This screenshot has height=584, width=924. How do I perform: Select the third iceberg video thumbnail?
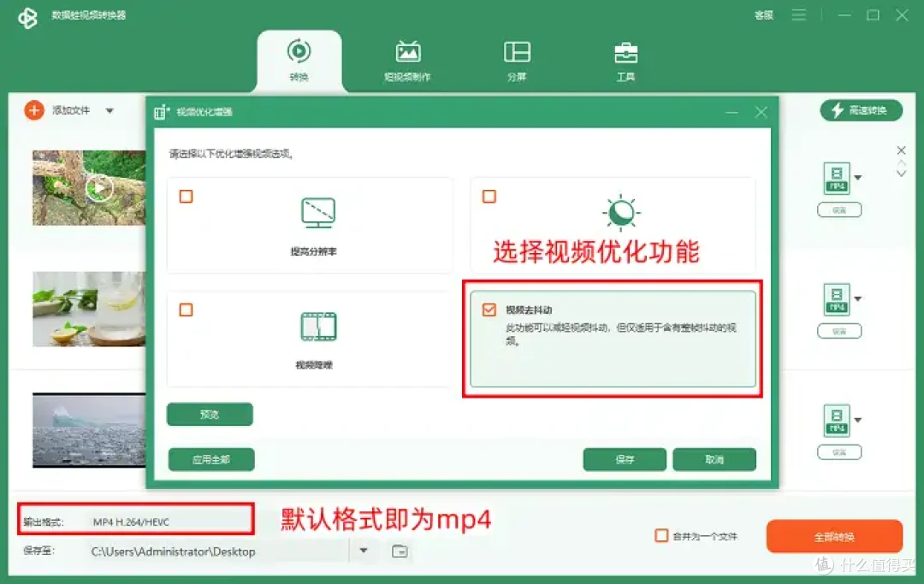point(89,430)
